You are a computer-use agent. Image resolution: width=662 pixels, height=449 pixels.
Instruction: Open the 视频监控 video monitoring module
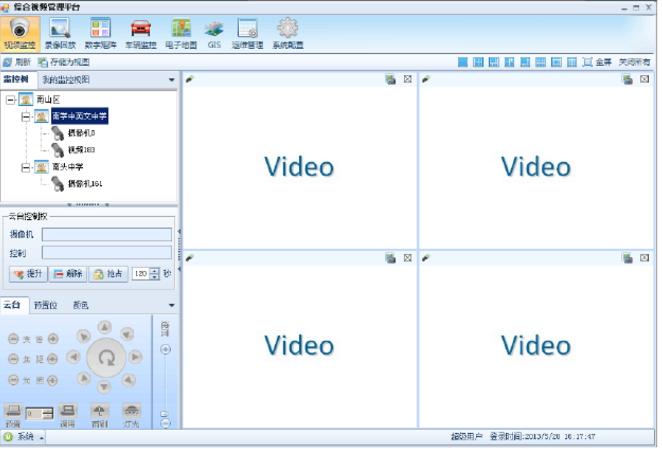coord(19,32)
